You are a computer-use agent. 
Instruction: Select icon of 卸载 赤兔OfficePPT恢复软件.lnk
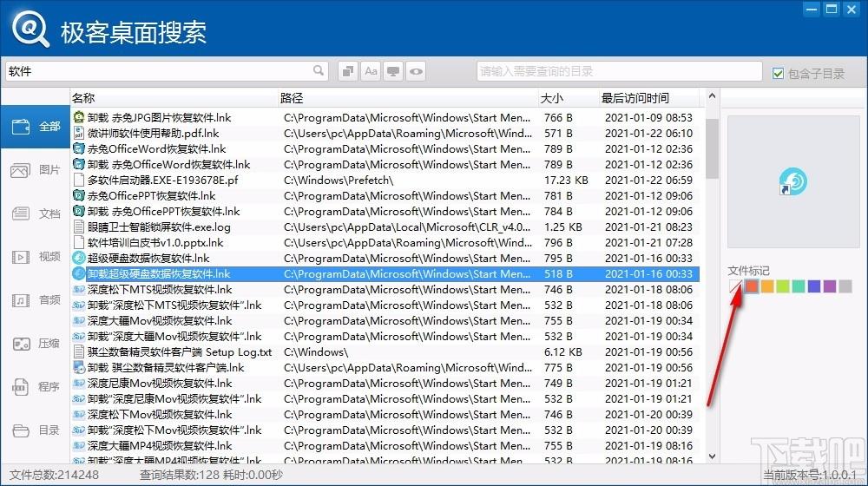pyautogui.click(x=79, y=212)
